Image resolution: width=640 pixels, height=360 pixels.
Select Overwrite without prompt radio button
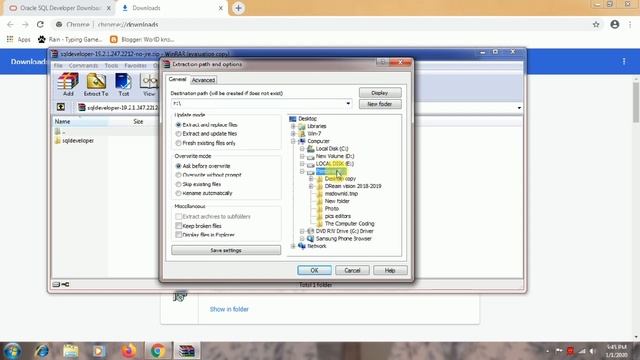(x=178, y=175)
